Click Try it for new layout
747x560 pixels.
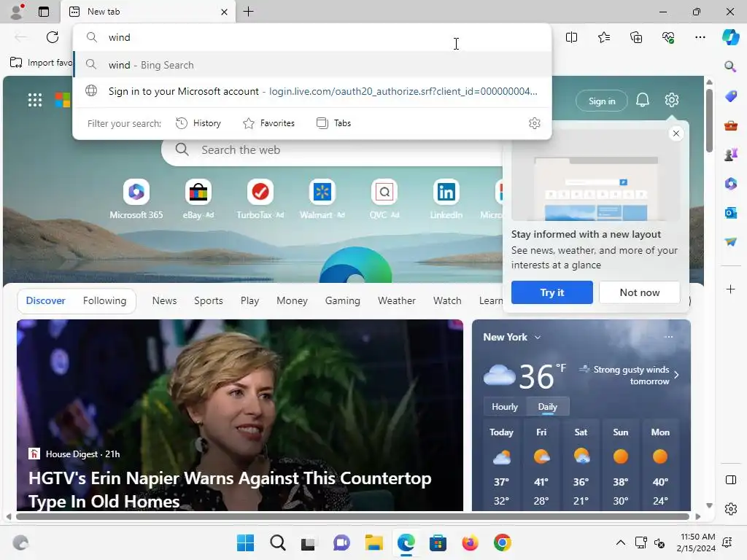[x=551, y=292]
